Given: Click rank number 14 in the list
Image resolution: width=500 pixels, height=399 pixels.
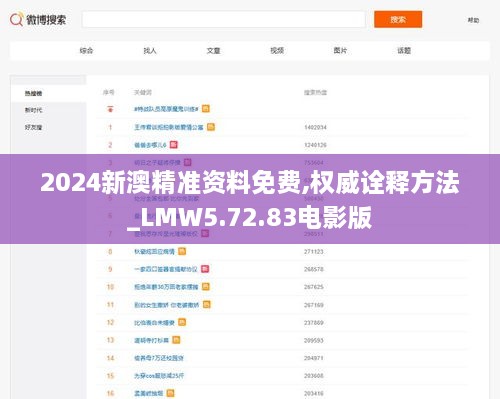Looking at the screenshot, I should point(110,358).
